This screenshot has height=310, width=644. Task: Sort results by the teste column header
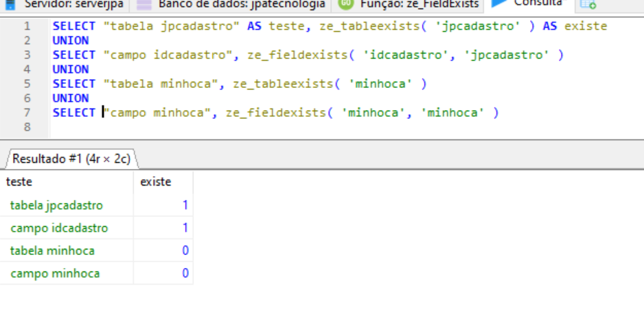tap(67, 181)
